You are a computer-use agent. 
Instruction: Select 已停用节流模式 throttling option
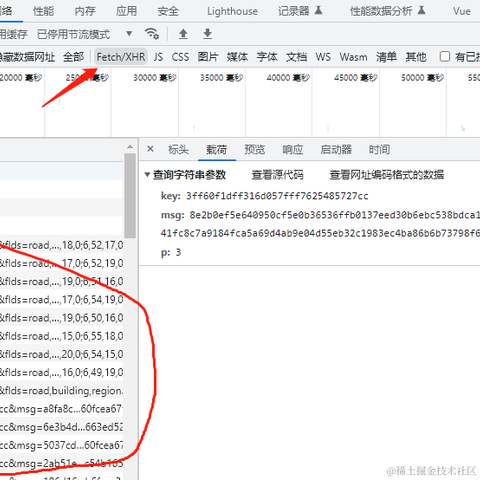(73, 34)
